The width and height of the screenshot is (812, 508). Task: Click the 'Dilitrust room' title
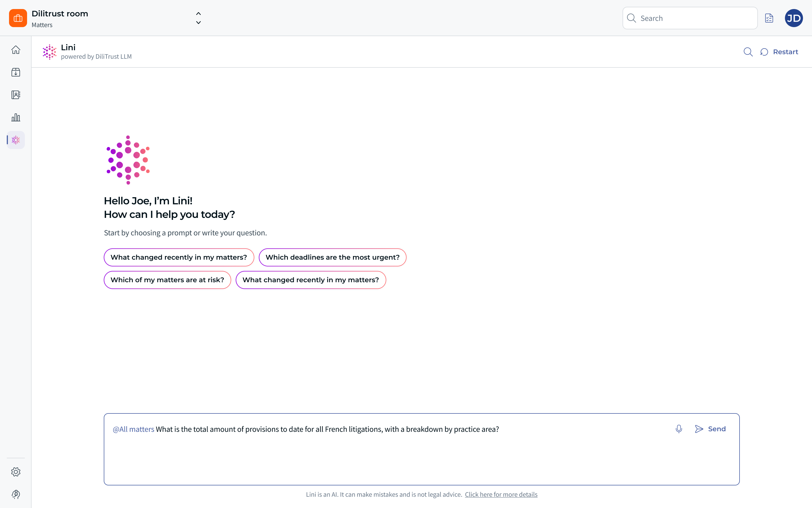(60, 14)
